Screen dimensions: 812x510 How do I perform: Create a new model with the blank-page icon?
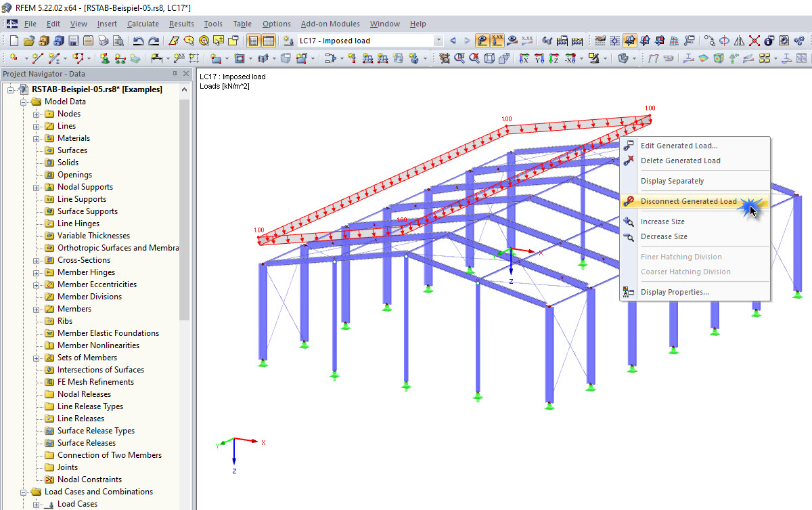pyautogui.click(x=14, y=40)
